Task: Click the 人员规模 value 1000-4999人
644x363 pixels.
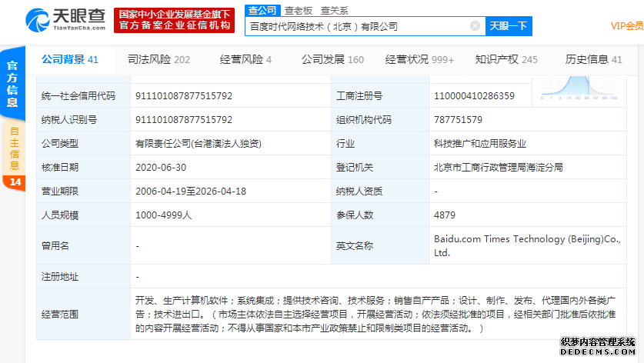Action: 163,215
